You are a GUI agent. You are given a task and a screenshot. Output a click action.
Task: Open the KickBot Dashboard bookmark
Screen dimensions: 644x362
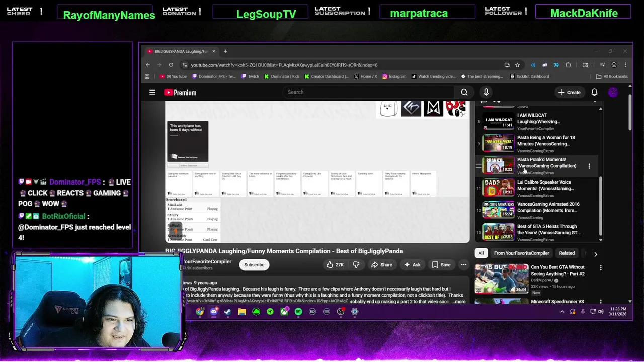[529, 77]
